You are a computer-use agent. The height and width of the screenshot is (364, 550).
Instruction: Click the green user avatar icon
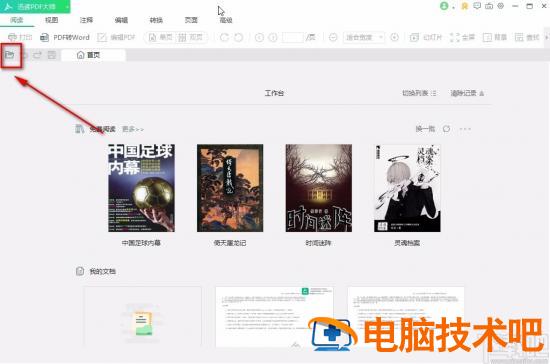pos(444,6)
